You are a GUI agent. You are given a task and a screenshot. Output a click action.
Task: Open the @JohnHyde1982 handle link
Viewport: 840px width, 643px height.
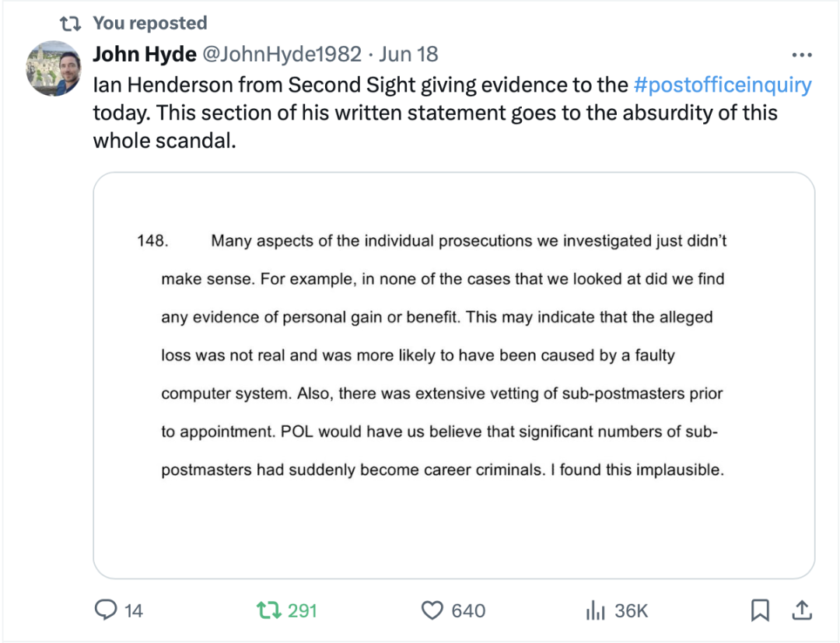(x=282, y=54)
